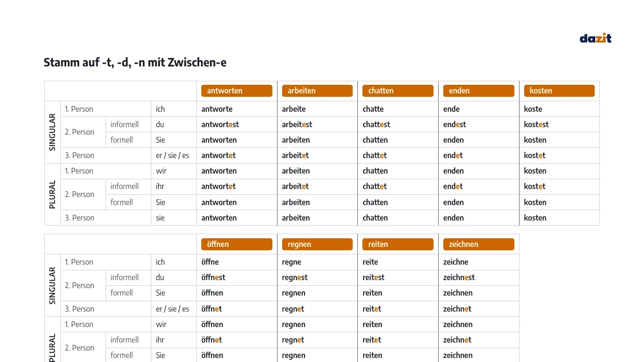
Task: Click the cell antwortest
Action: coord(220,124)
